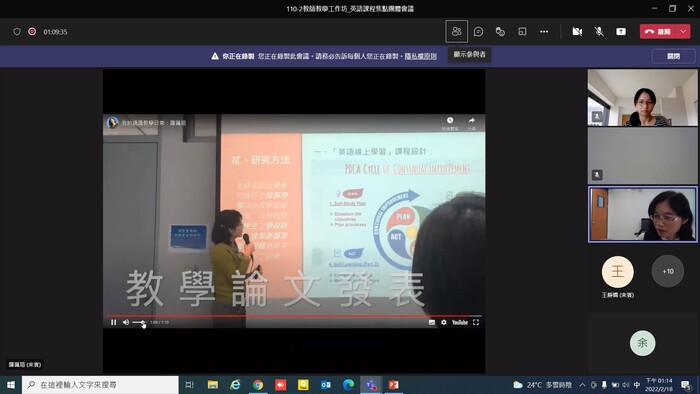700x394 pixels.
Task: Open Internet Explorer from the taskbar
Action: click(x=235, y=385)
